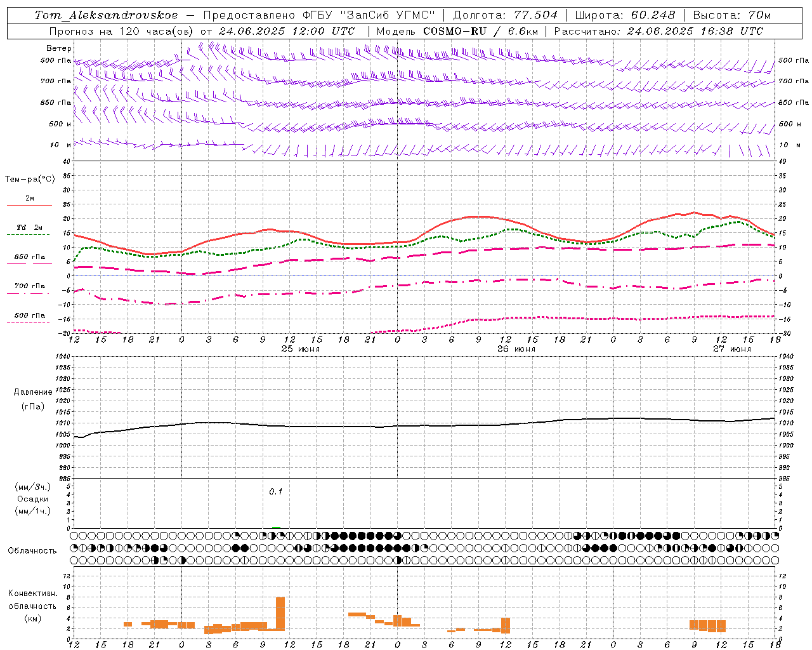The image size is (812, 650).
Task: Click the 0.1 precipitation amount value
Action: [x=276, y=491]
